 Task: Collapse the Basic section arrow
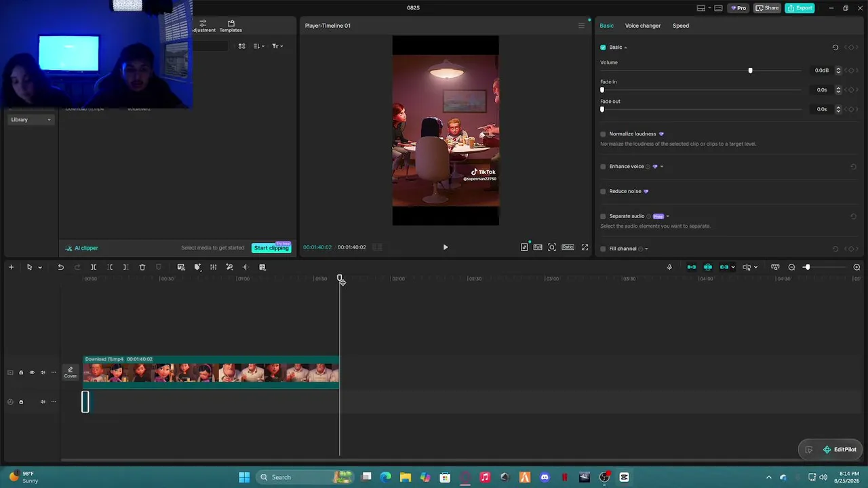point(625,47)
